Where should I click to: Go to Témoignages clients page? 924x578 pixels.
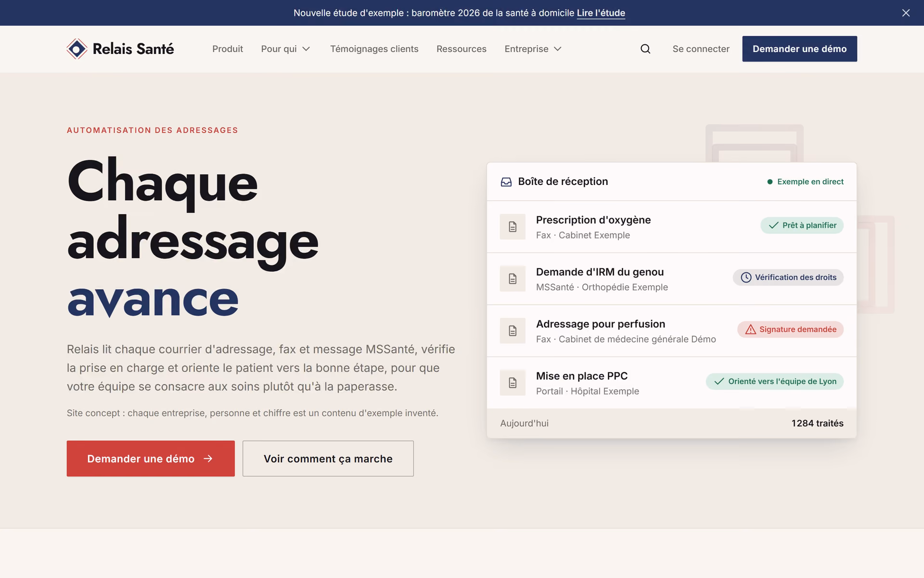pyautogui.click(x=374, y=49)
